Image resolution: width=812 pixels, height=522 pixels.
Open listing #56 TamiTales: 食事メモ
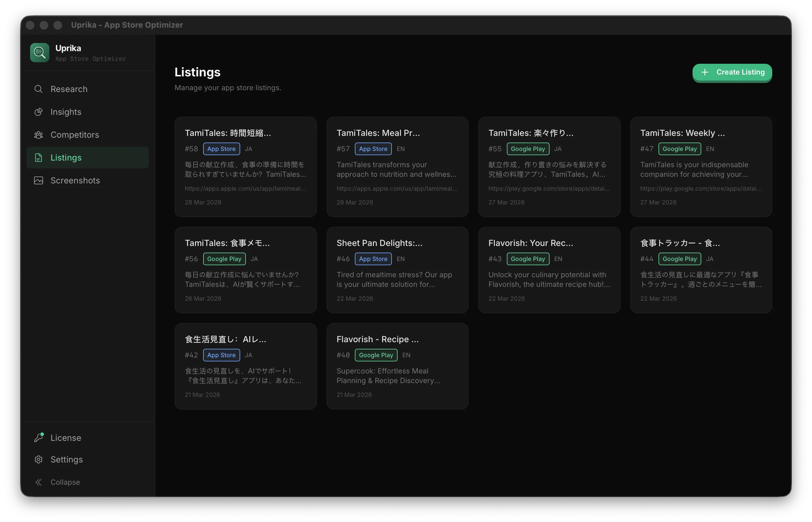246,270
